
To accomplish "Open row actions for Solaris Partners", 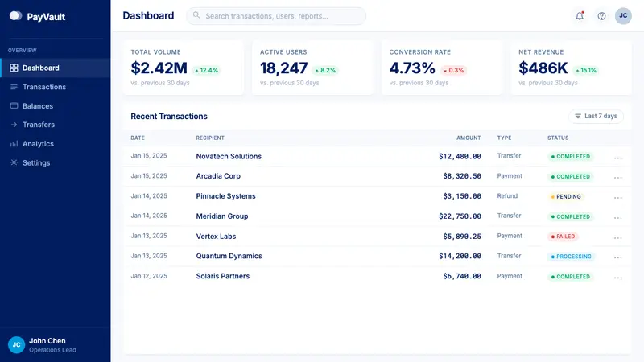I will [617, 278].
